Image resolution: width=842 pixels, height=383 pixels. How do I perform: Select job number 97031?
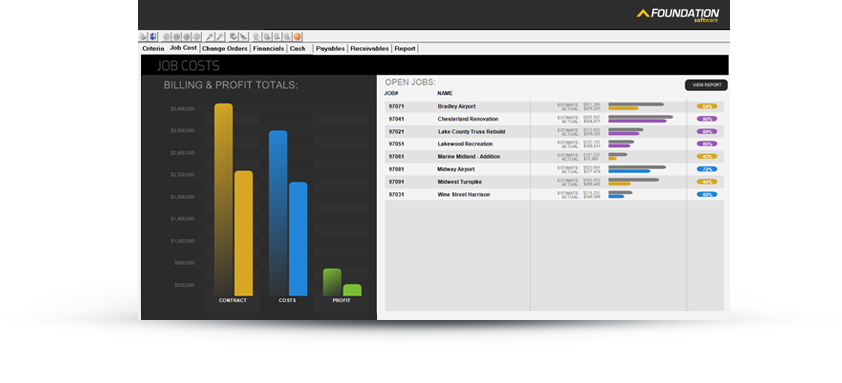tap(396, 194)
